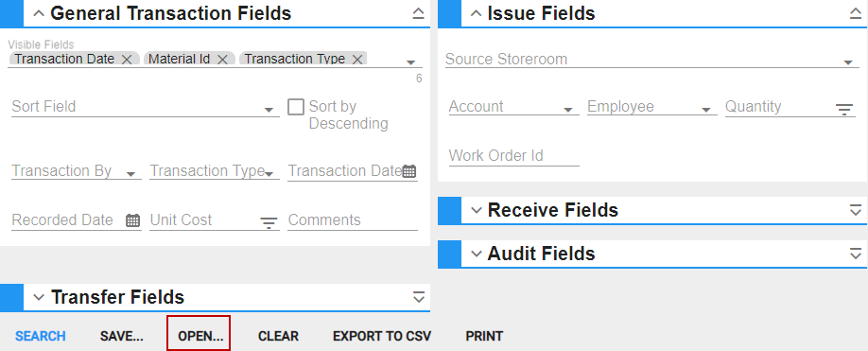Remove the Transaction Date chip
Image resolution: width=868 pixels, height=351 pixels.
coord(126,60)
